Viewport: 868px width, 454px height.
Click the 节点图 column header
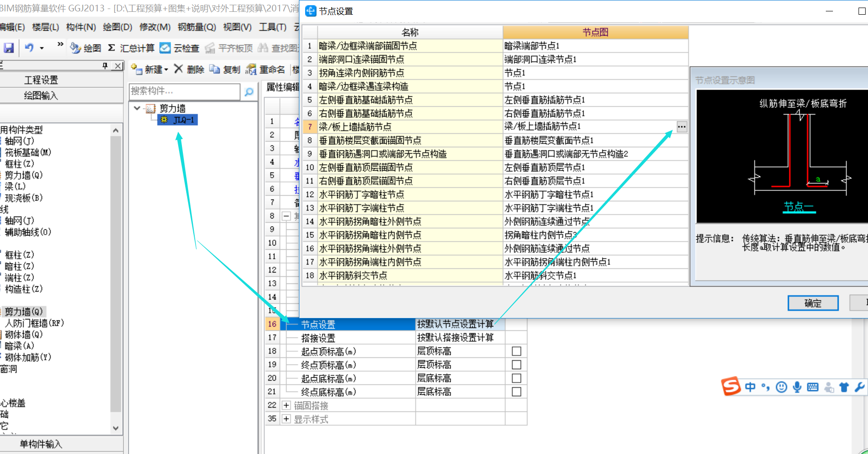tap(596, 32)
